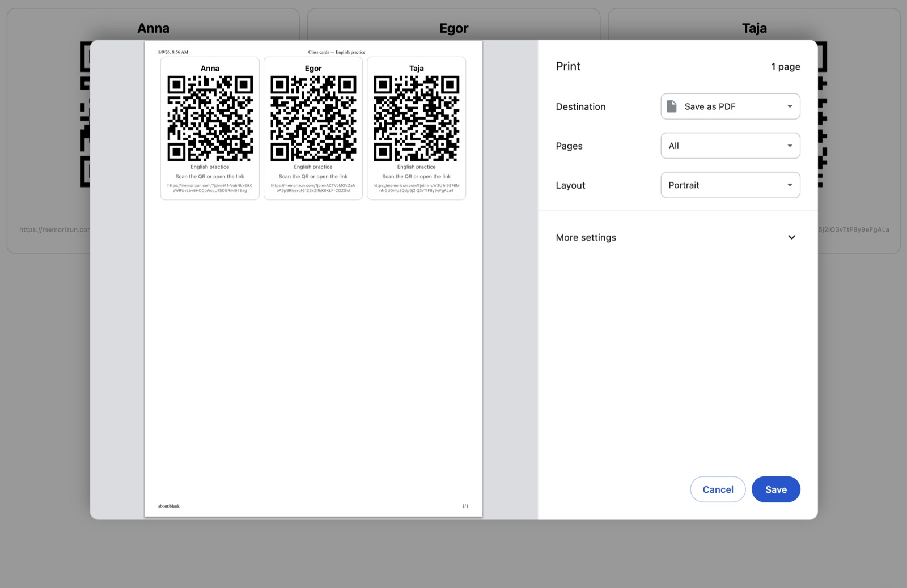This screenshot has width=907, height=588.
Task: Open the Pages dropdown set to All
Action: [x=730, y=146]
